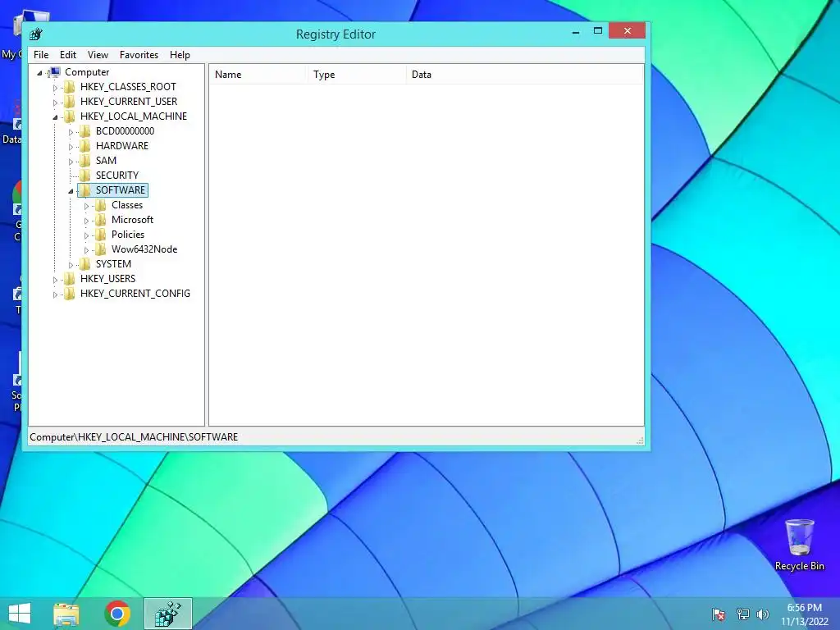This screenshot has width=840, height=630.
Task: Expand the Microsoft node arrow
Action: coord(85,221)
